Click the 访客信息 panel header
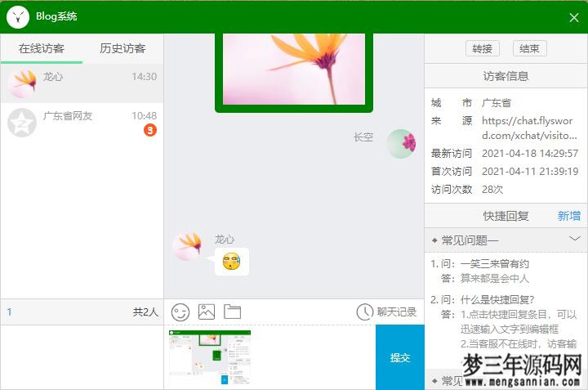Viewport: 588px width, 390px height. coord(506,76)
